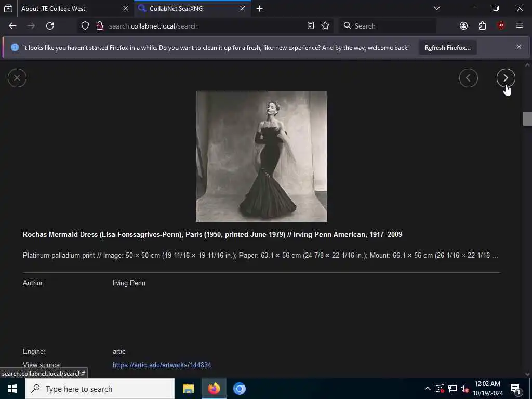Click the address bar URL
532x399 pixels.
click(x=153, y=26)
